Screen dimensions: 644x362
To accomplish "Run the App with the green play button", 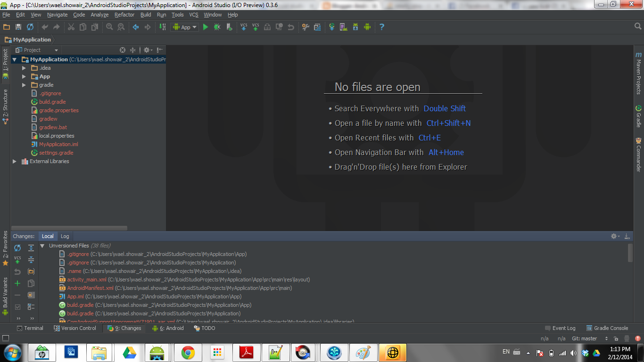I will (x=206, y=27).
